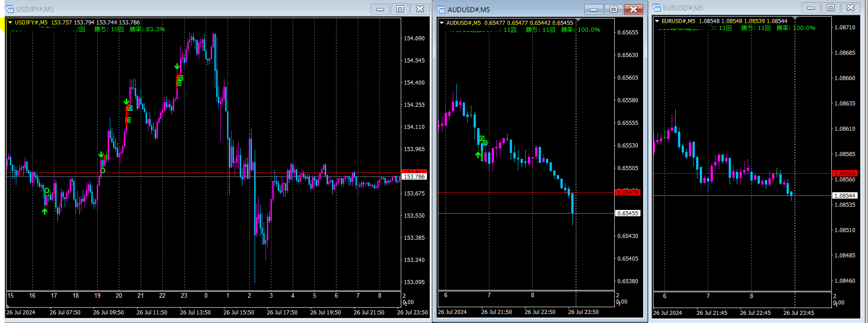Screen dimensions: 868x323
Task: Maximize the AUDUSD#,M5 chart window
Action: click(x=613, y=9)
